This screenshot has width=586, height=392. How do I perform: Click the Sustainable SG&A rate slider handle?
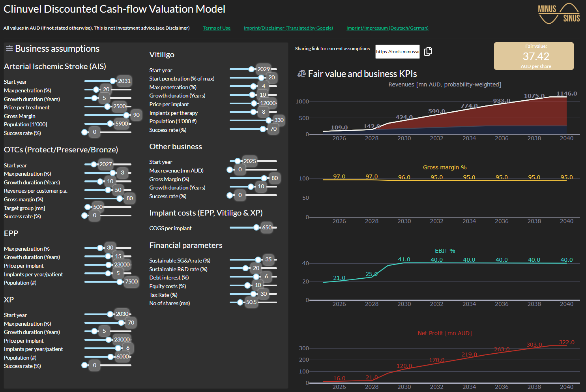(258, 260)
